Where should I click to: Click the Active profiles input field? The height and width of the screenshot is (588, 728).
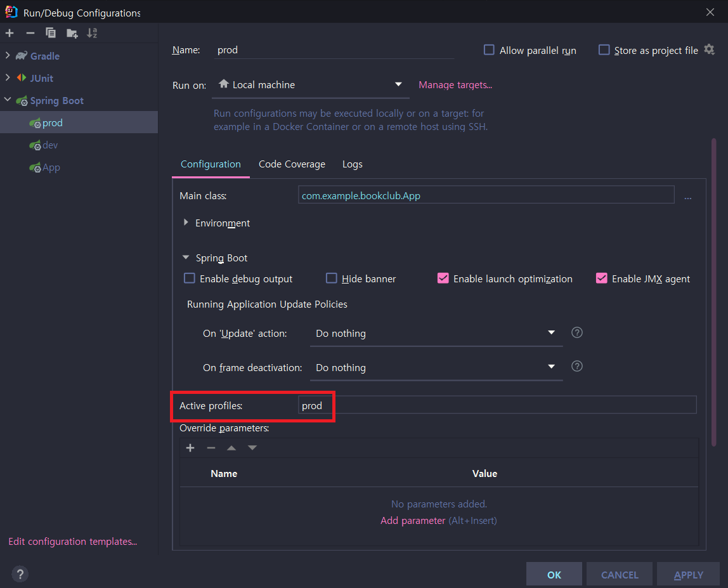click(x=497, y=405)
